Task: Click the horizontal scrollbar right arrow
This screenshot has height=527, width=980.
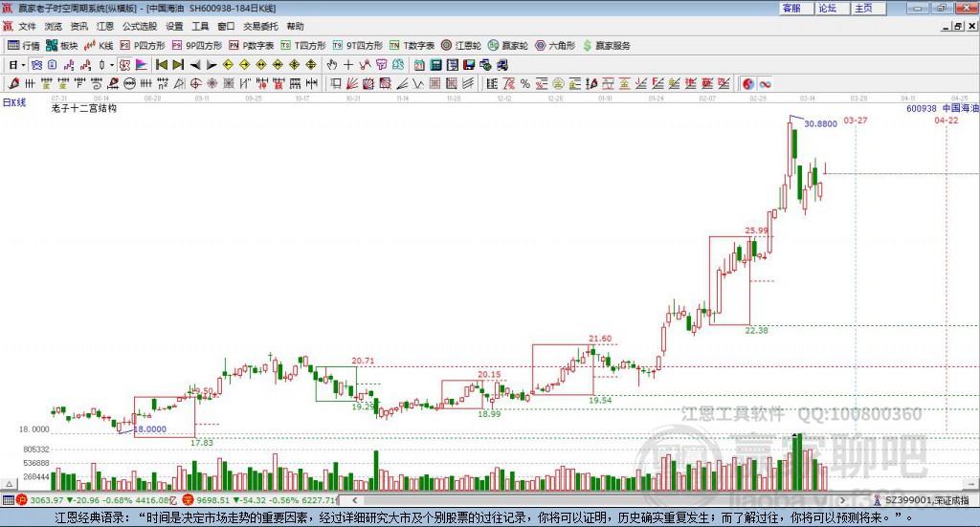Action: coord(842,500)
